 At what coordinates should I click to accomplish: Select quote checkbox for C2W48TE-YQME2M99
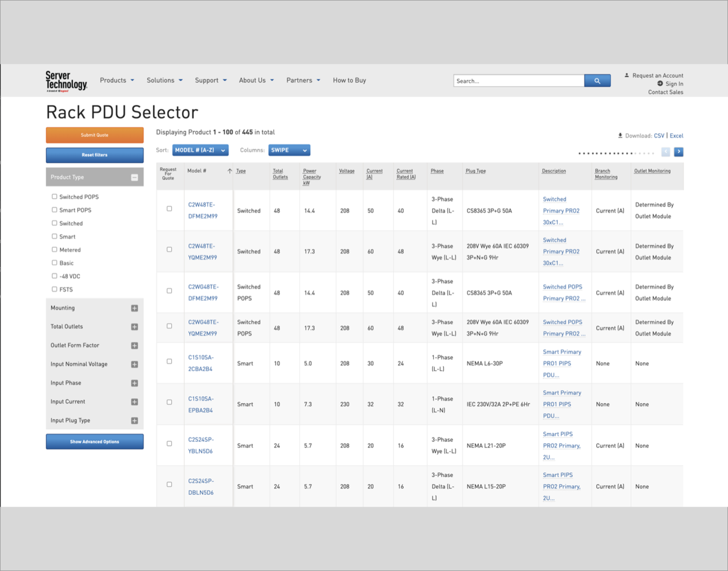pos(169,250)
